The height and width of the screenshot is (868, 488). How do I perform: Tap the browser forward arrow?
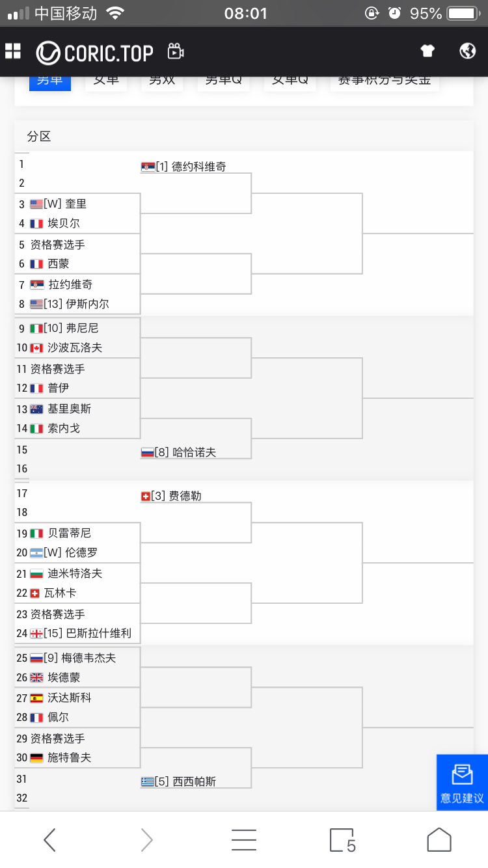(x=146, y=840)
